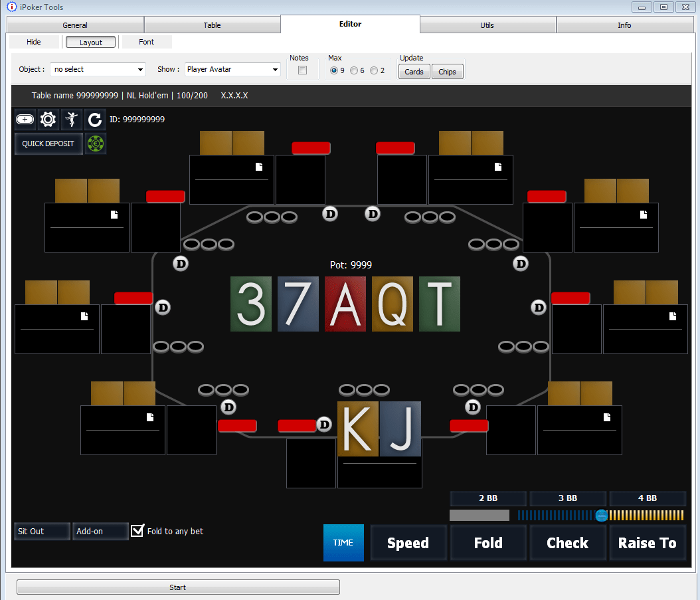Click the refresh arrow icon
The image size is (700, 600).
(x=95, y=120)
